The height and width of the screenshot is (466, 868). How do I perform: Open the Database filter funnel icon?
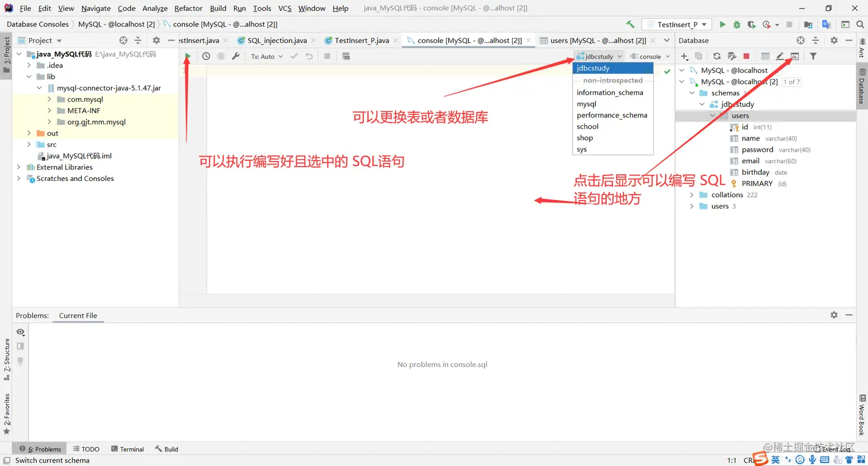(x=813, y=56)
